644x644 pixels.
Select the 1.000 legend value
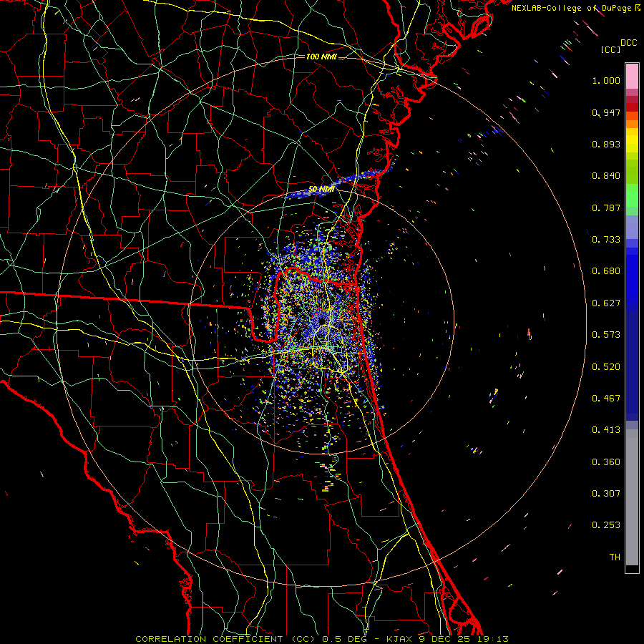pyautogui.click(x=606, y=80)
